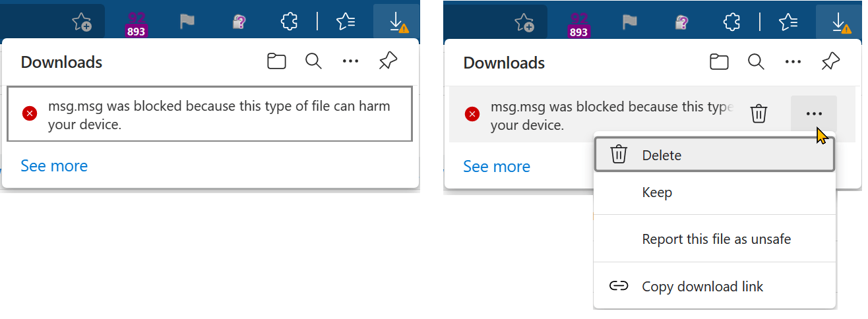Click the trash icon beside the blocked msg.msg entry
This screenshot has height=319, width=868.
click(759, 113)
